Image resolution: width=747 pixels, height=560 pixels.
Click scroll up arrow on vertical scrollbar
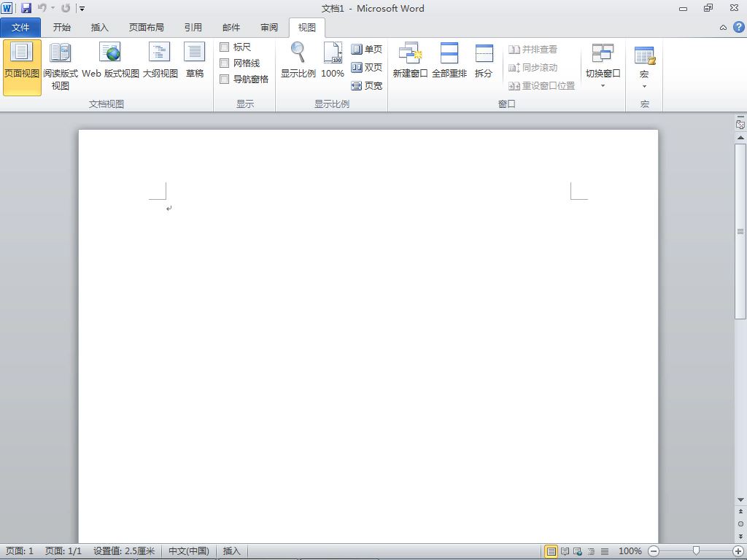pos(740,138)
